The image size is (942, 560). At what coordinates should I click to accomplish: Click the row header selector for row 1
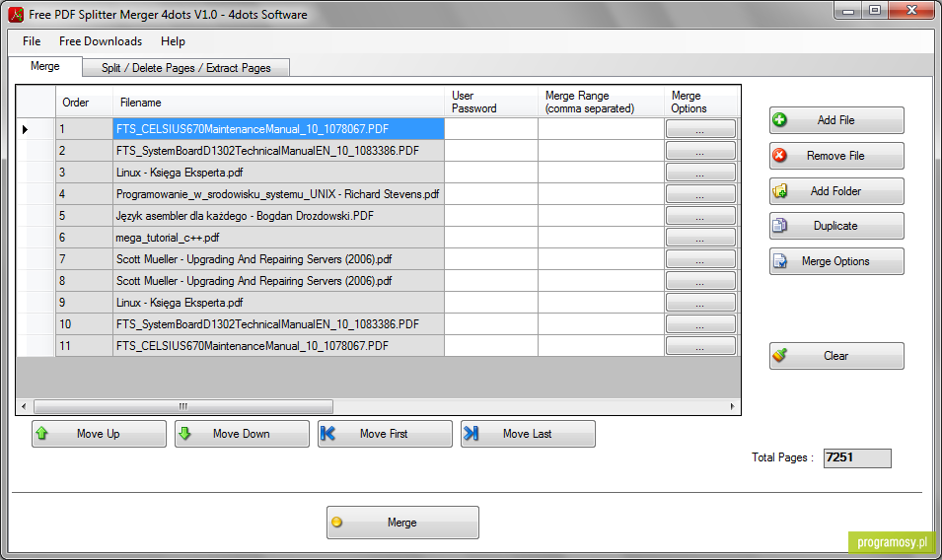tap(36, 128)
